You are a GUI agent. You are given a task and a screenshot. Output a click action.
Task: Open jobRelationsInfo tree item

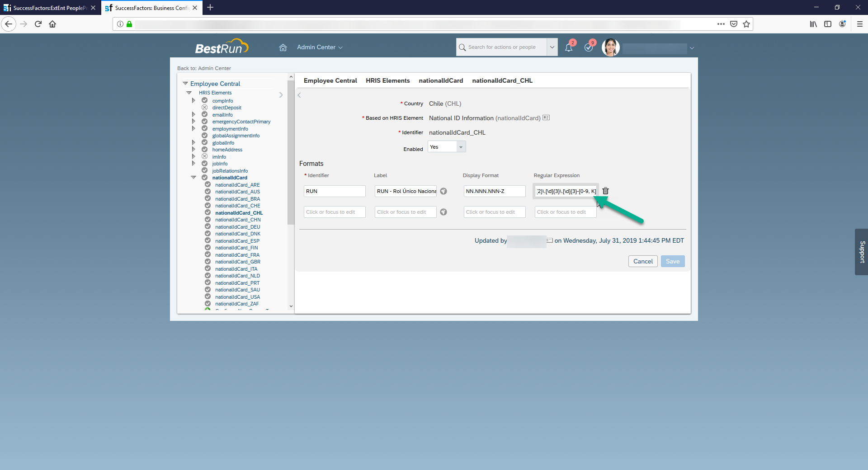(230, 171)
